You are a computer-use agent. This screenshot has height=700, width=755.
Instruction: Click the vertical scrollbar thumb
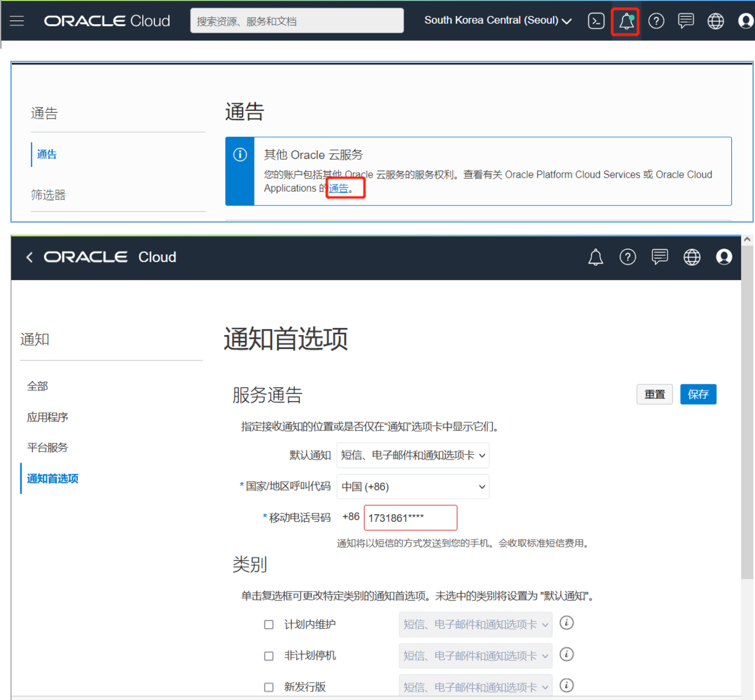747,412
